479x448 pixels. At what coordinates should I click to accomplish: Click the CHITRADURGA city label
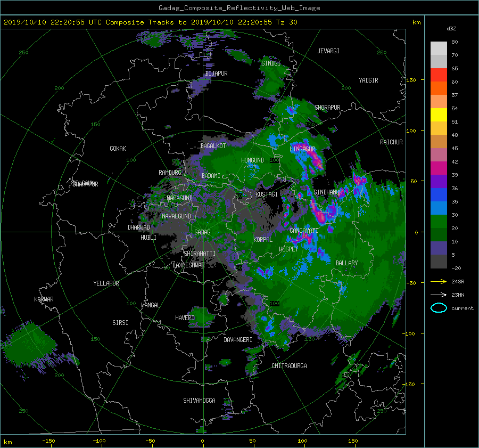(290, 366)
